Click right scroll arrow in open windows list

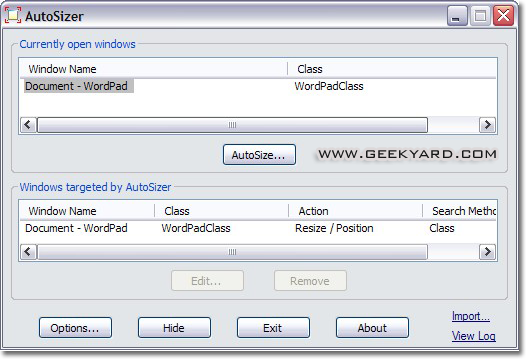coord(487,125)
